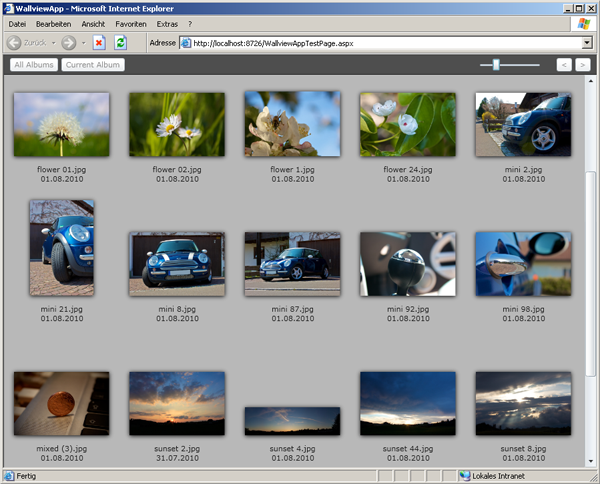Open the mini 87.jpg thumbnail
Image resolution: width=600 pixels, height=484 pixels.
click(x=293, y=264)
